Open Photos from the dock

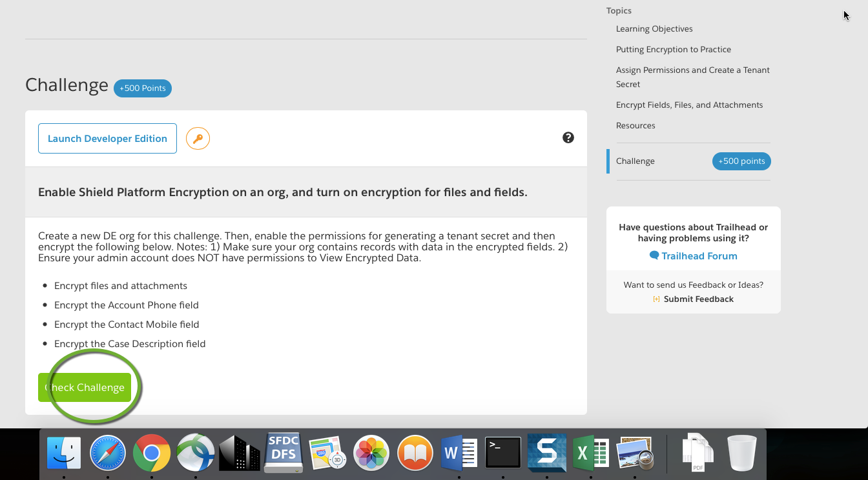[x=371, y=453]
